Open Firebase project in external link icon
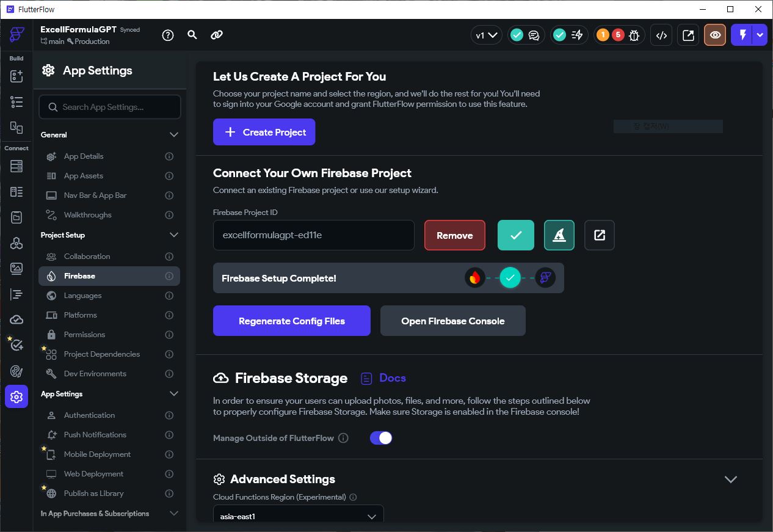 click(x=600, y=235)
